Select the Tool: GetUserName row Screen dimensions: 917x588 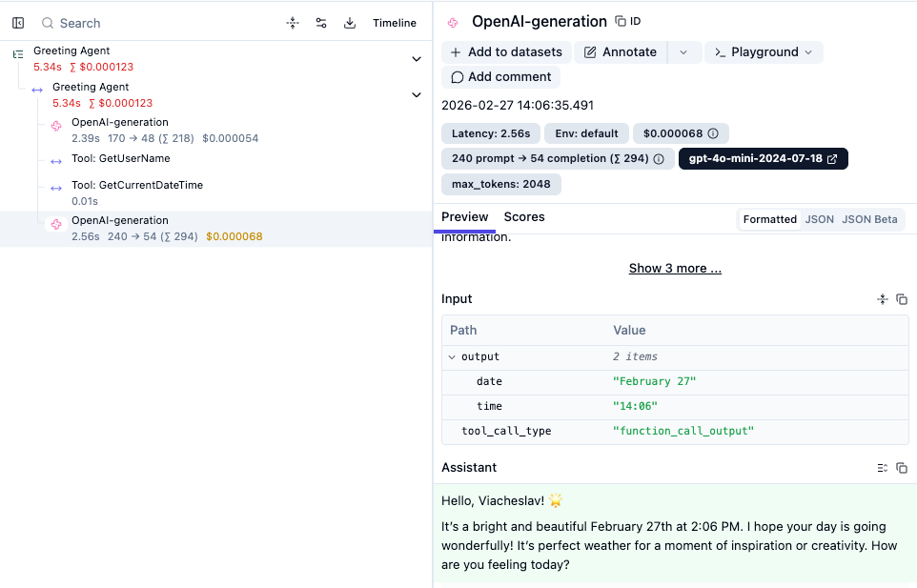[x=216, y=159]
